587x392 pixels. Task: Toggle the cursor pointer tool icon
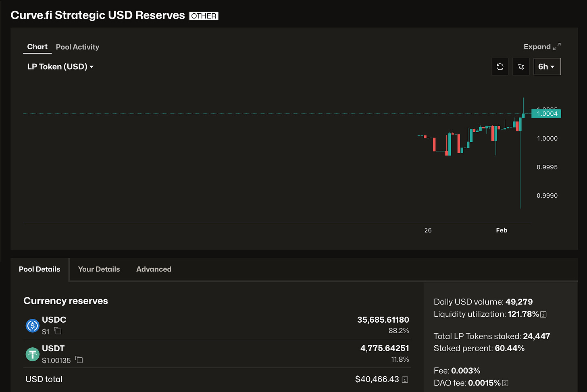click(521, 66)
